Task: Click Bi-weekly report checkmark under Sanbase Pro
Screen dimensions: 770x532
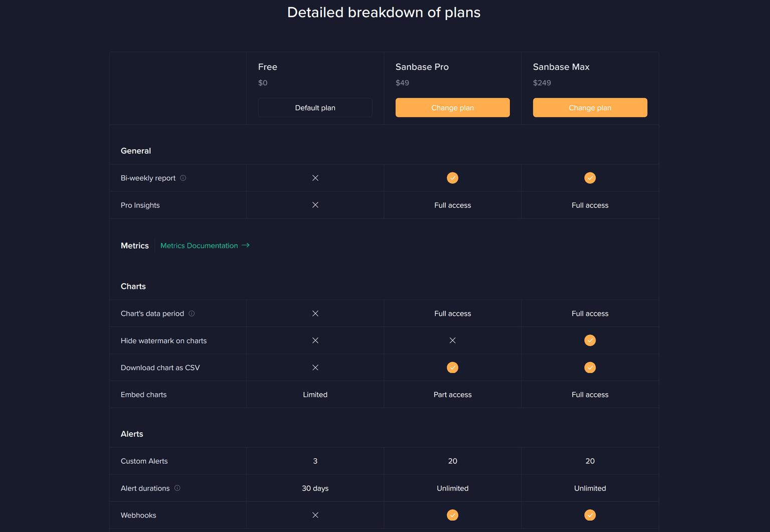Action: (452, 178)
